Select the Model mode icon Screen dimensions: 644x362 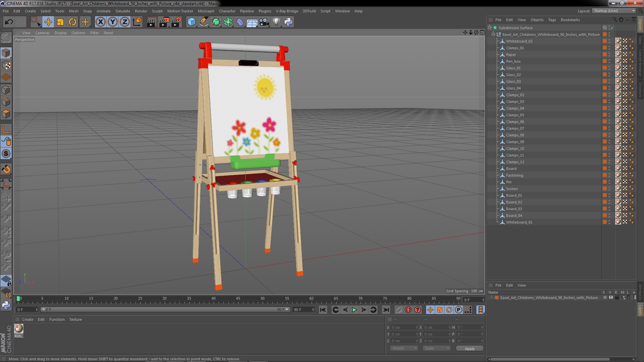[6, 53]
